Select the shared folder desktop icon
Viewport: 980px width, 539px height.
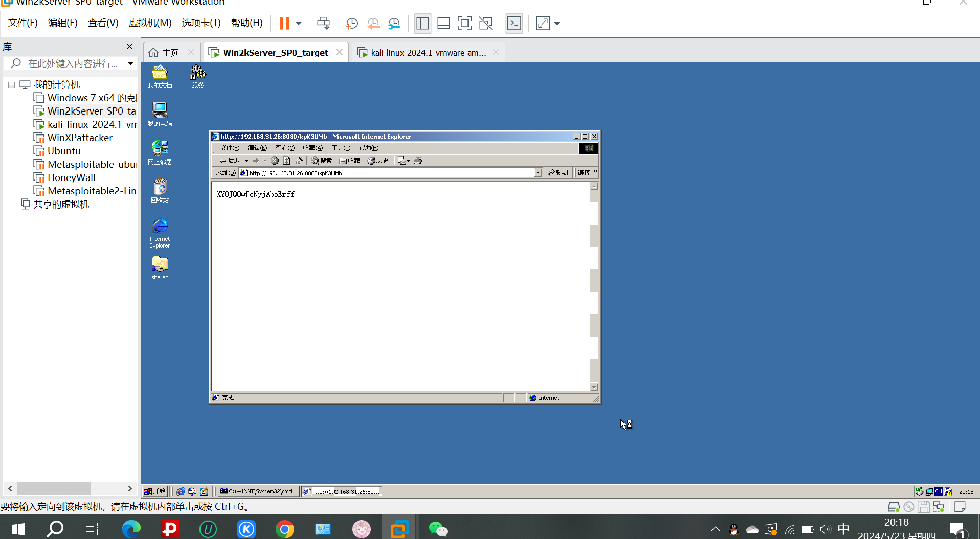tap(160, 268)
